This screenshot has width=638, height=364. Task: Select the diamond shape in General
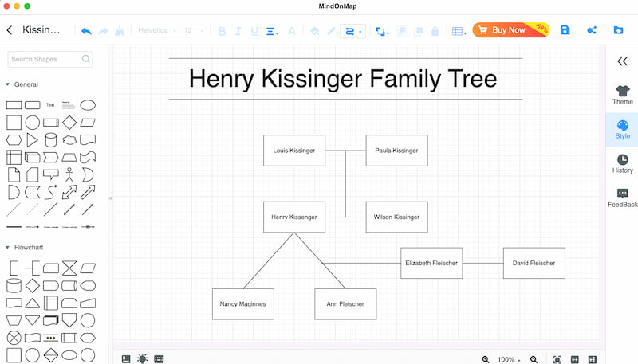(x=69, y=123)
